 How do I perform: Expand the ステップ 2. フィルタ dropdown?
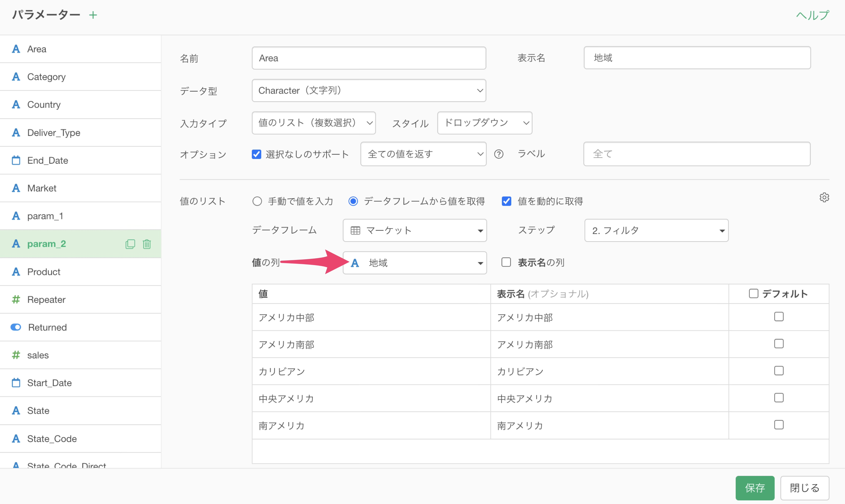656,230
